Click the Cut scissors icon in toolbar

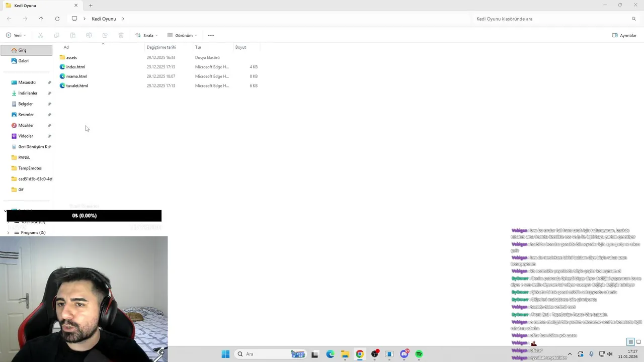point(41,35)
